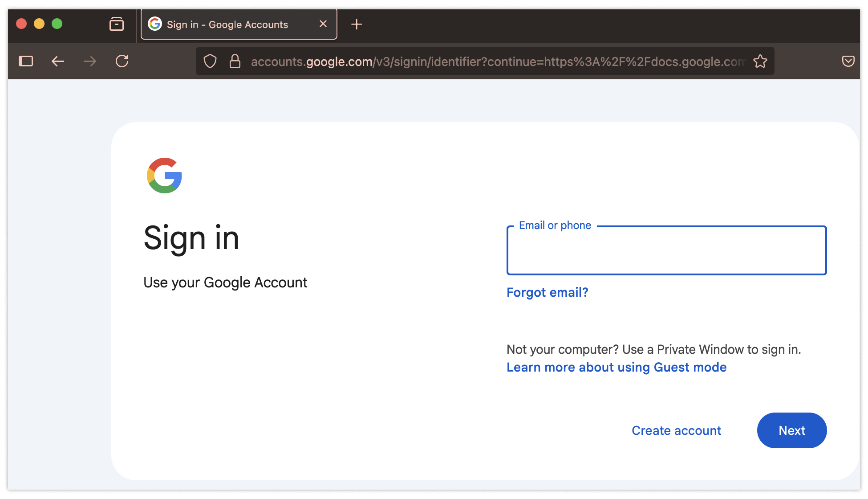The image size is (868, 499).
Task: Click the padlock site info icon
Action: (x=235, y=61)
